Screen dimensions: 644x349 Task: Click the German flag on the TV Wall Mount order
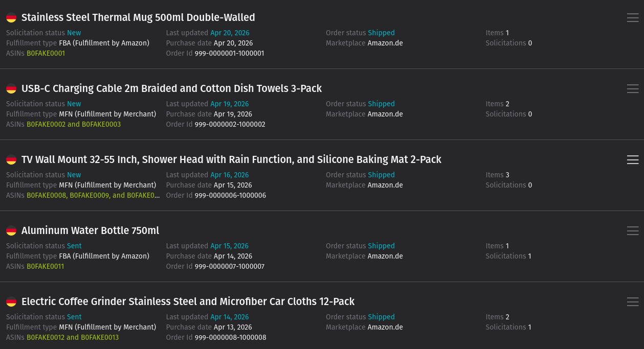(x=11, y=159)
